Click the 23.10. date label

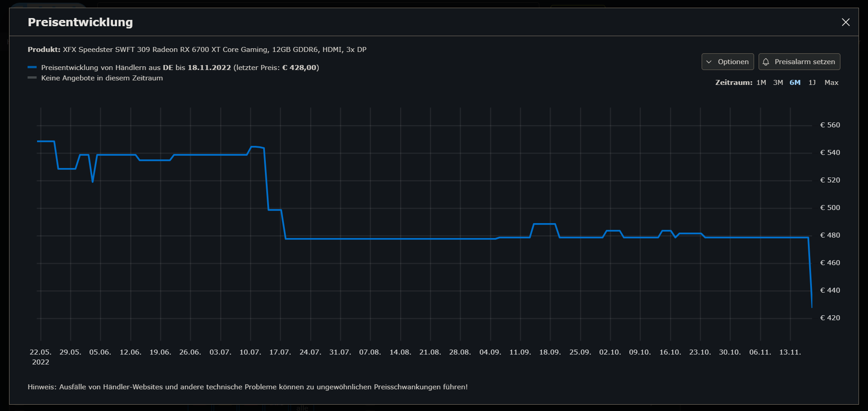tap(700, 352)
